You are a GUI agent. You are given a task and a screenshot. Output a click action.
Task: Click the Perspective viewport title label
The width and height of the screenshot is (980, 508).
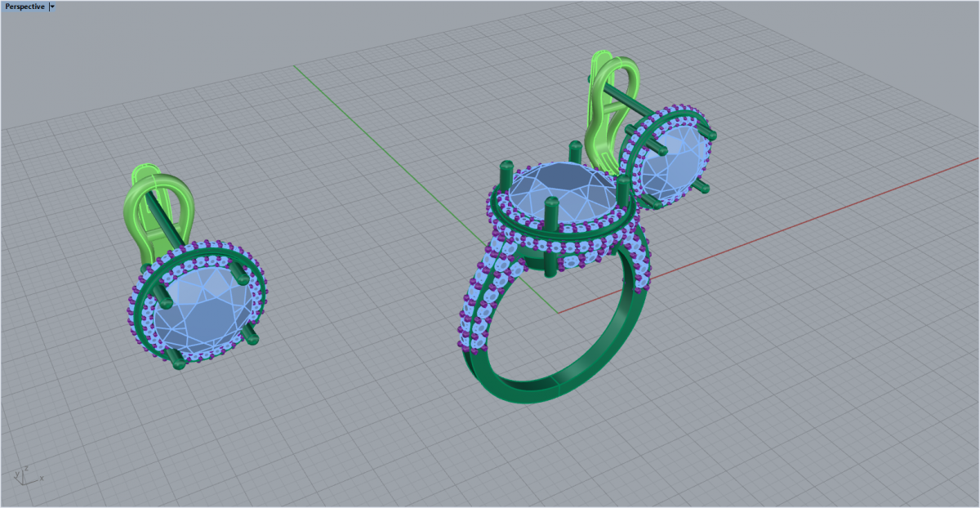tap(24, 7)
